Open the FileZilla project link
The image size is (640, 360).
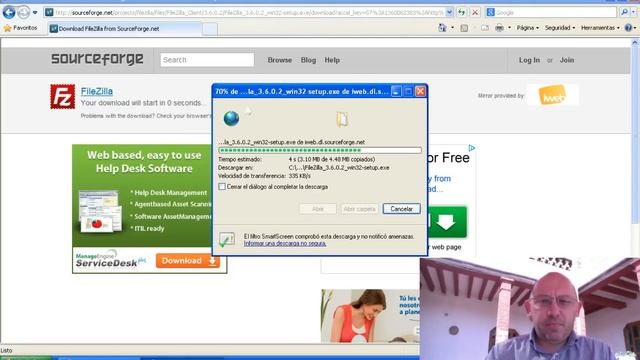click(97, 91)
